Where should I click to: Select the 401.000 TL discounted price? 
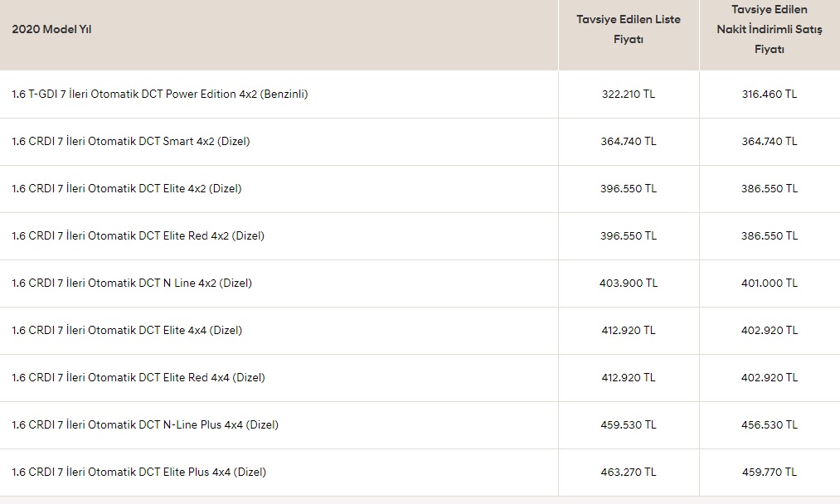tap(770, 283)
